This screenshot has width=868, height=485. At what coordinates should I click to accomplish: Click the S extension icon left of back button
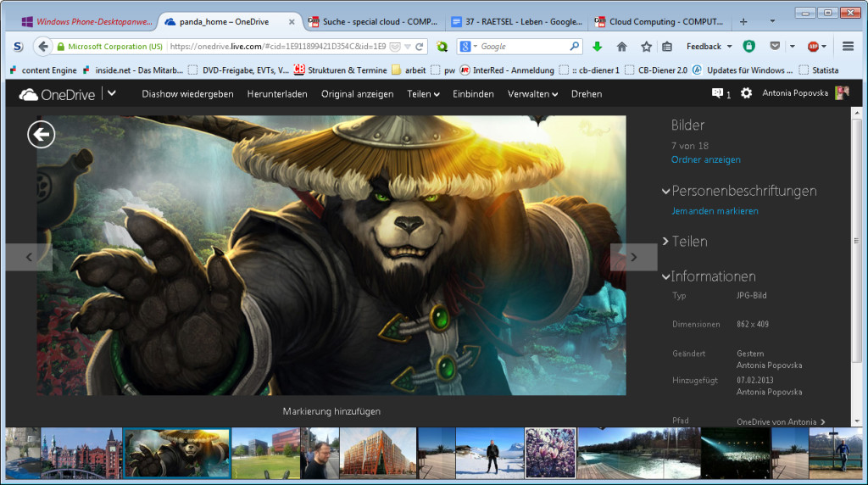pos(19,47)
